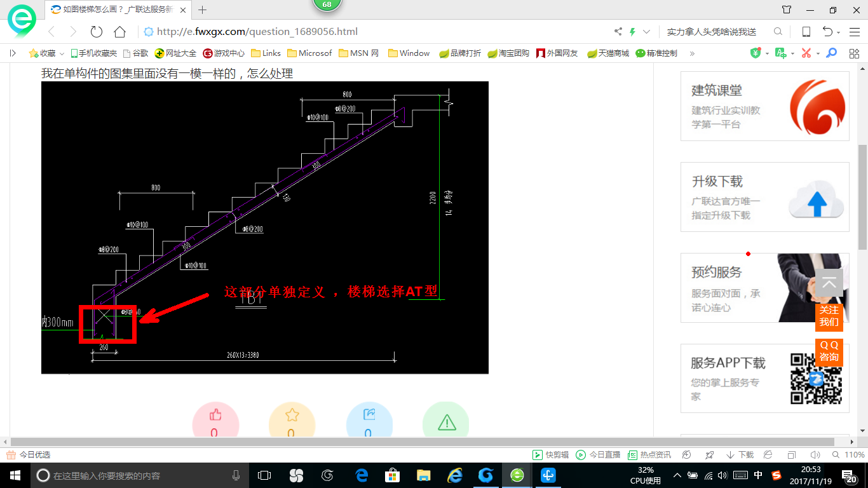This screenshot has width=868, height=488.
Task: Open the 升级下载 sidebar card
Action: [765, 197]
